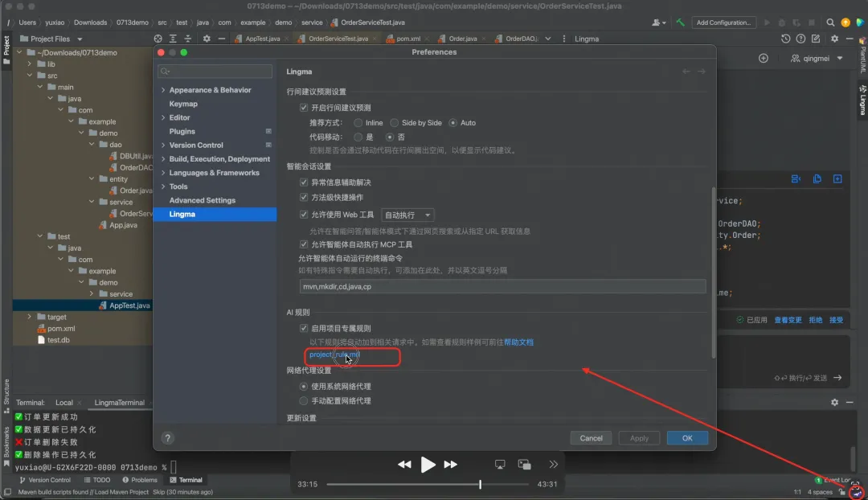The image size is (868, 500).
Task: Open the project_rule.md link
Action: point(334,355)
